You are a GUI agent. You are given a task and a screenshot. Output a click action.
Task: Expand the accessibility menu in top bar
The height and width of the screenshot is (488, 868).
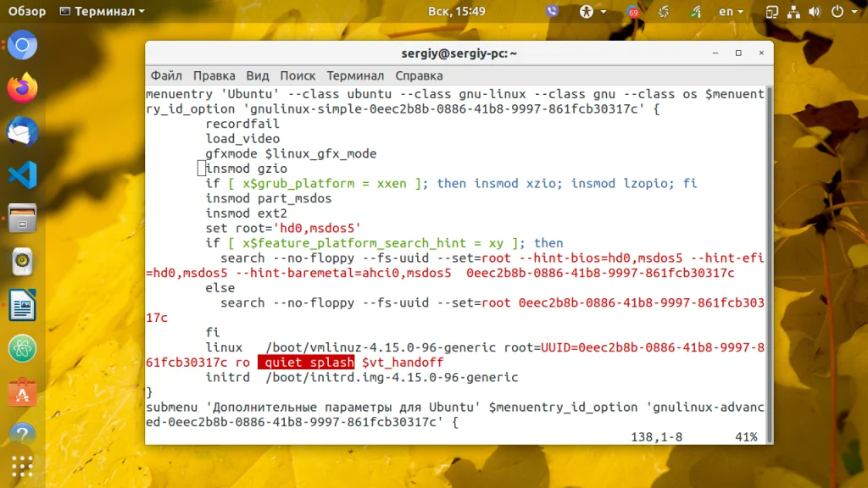pos(593,11)
